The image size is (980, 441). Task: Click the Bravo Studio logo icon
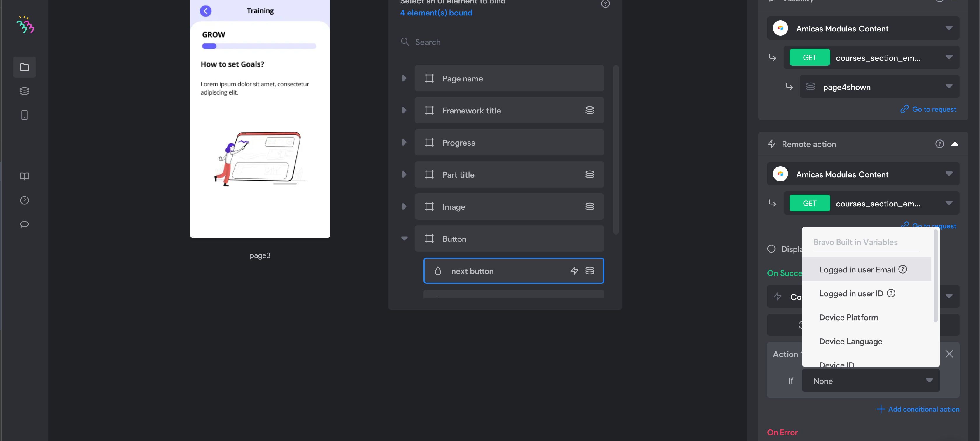25,25
